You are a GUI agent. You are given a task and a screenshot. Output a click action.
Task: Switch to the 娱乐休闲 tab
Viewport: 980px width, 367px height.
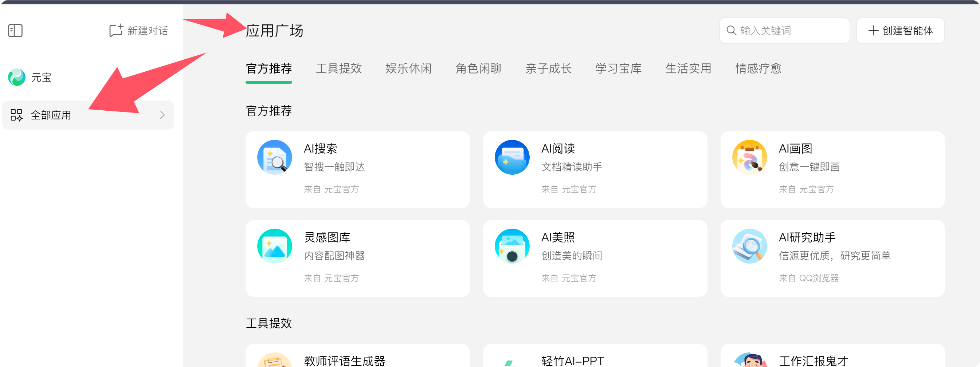tap(409, 68)
